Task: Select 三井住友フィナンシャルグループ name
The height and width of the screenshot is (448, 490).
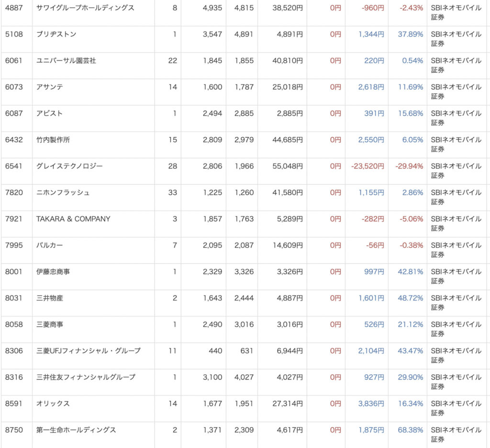Action: [86, 377]
